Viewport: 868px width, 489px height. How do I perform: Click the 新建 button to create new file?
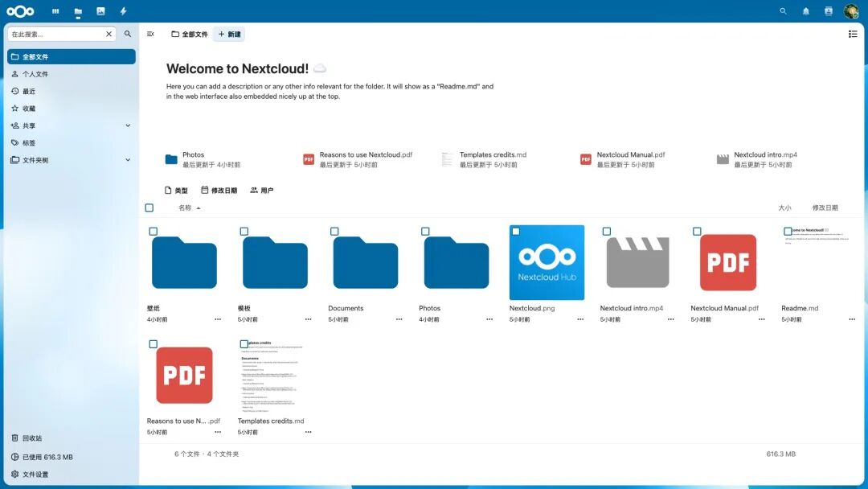[x=231, y=34]
